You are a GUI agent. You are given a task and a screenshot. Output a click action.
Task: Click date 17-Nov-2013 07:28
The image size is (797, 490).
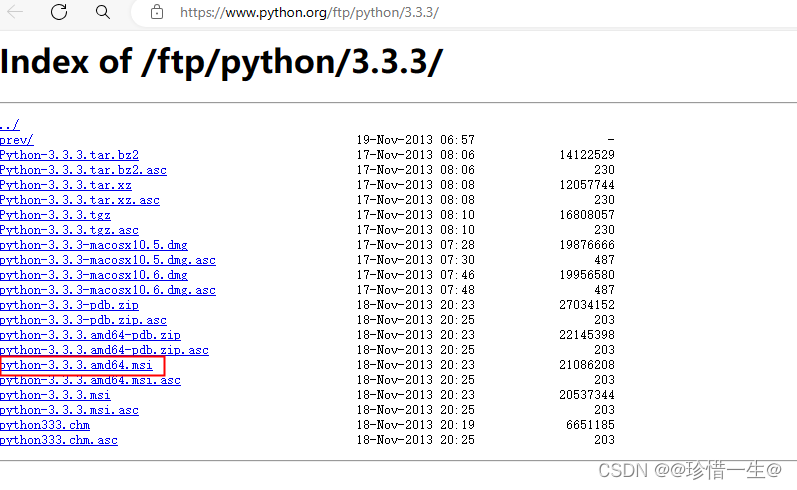(x=415, y=245)
